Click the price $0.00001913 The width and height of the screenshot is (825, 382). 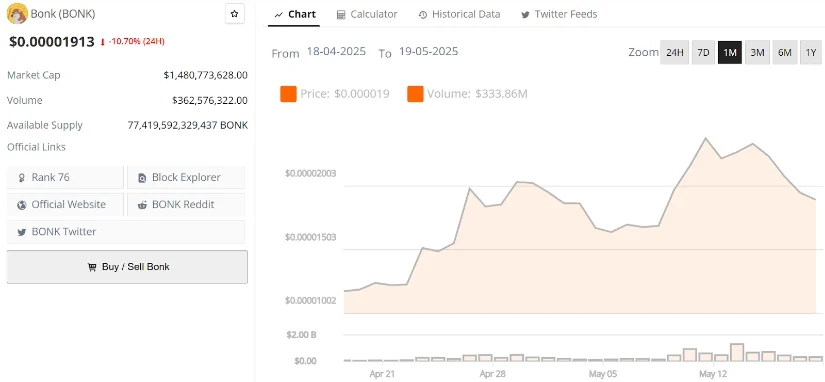coord(52,42)
